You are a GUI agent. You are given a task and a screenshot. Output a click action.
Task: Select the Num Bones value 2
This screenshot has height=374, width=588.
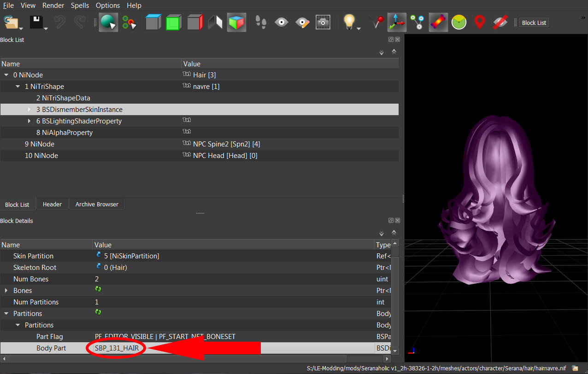pos(97,279)
